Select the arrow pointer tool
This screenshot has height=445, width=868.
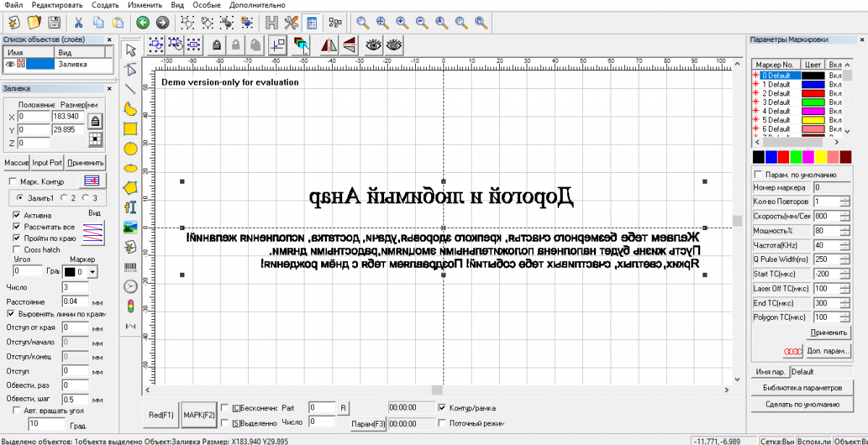(130, 50)
